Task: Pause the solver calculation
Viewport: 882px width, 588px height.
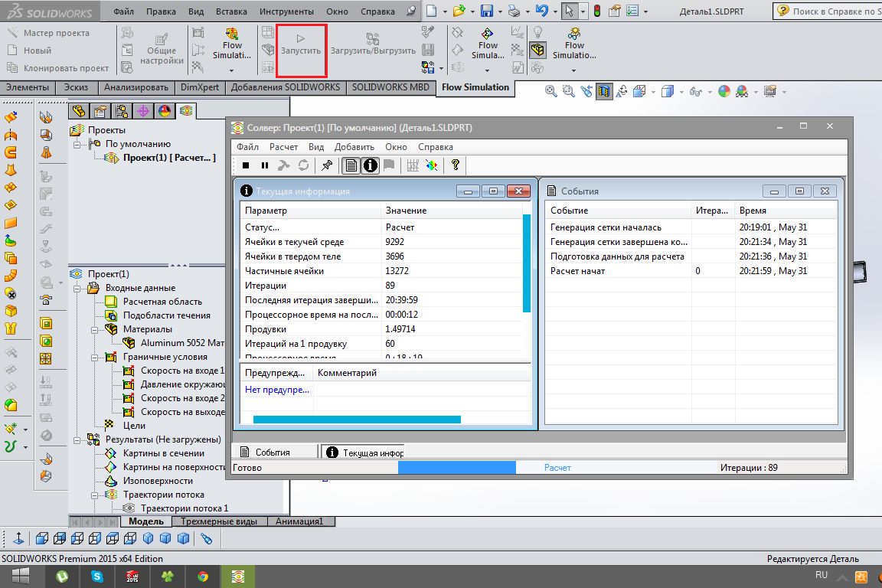Action: [265, 165]
